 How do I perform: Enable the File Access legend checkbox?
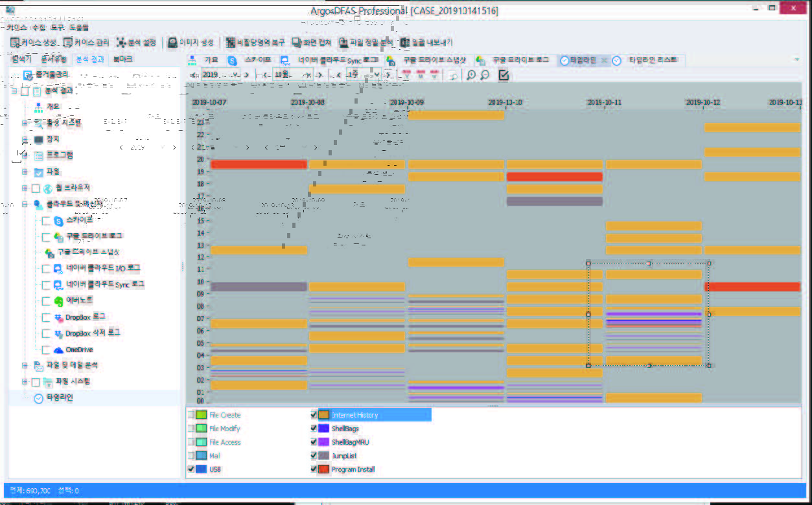pyautogui.click(x=191, y=442)
